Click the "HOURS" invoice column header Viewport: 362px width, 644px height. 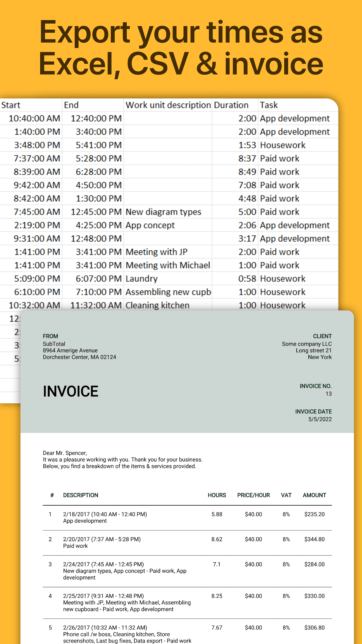(x=217, y=495)
